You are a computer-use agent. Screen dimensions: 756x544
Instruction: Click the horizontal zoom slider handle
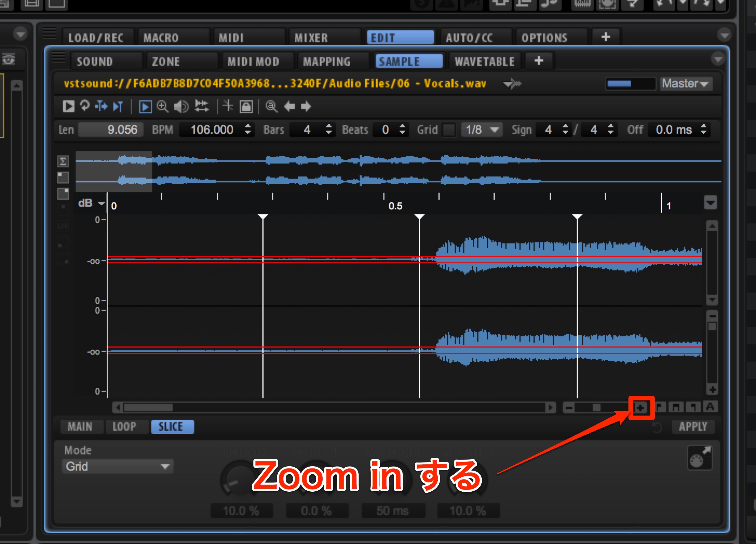click(596, 407)
